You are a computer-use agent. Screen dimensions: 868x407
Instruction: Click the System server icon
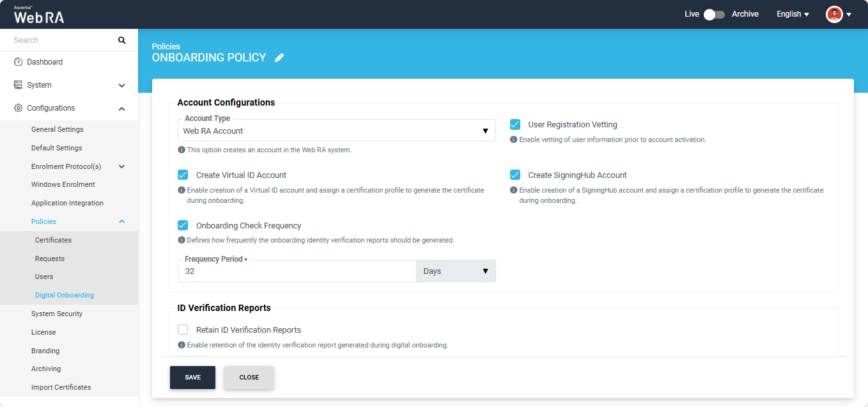pos(18,85)
